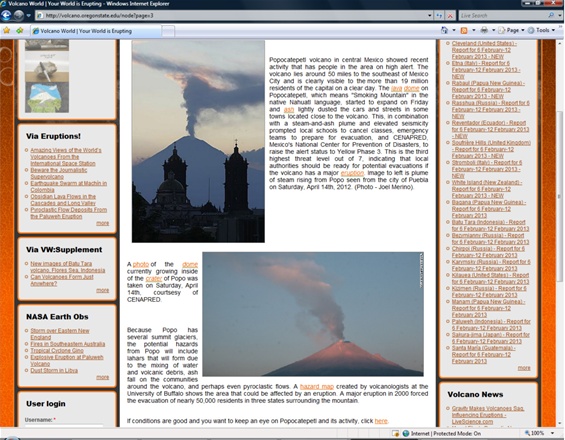This screenshot has height=440, width=565.
Task: Click the 'here' link for Popocatepetl webcam
Action: 381,421
